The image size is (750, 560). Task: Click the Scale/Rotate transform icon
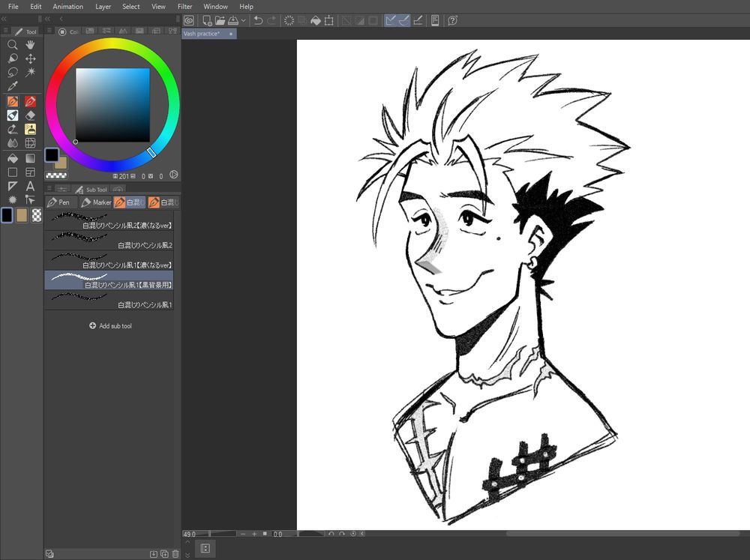click(x=329, y=20)
